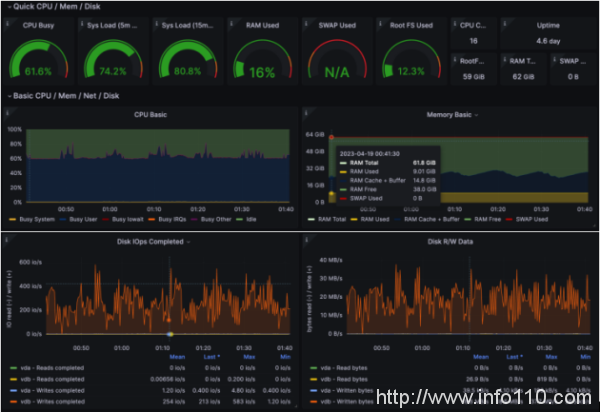Open the Memory Basic panel title menu
Viewport: 600px width, 412px height.
tap(450, 115)
